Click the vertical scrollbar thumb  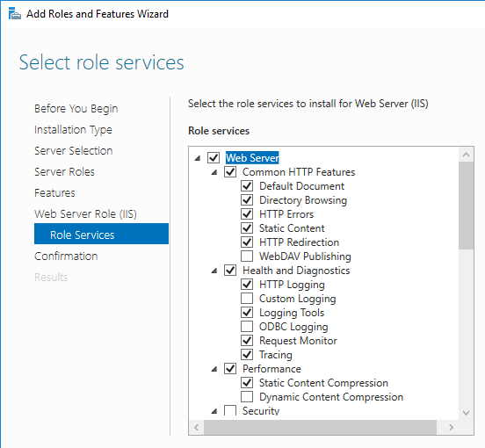point(467,206)
